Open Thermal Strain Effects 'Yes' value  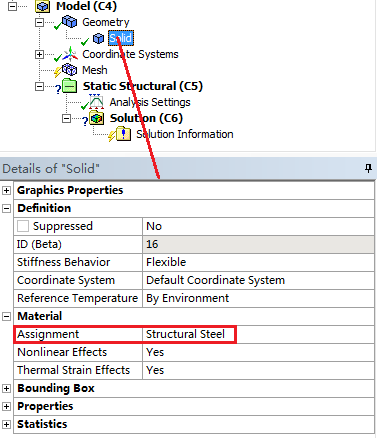(258, 370)
